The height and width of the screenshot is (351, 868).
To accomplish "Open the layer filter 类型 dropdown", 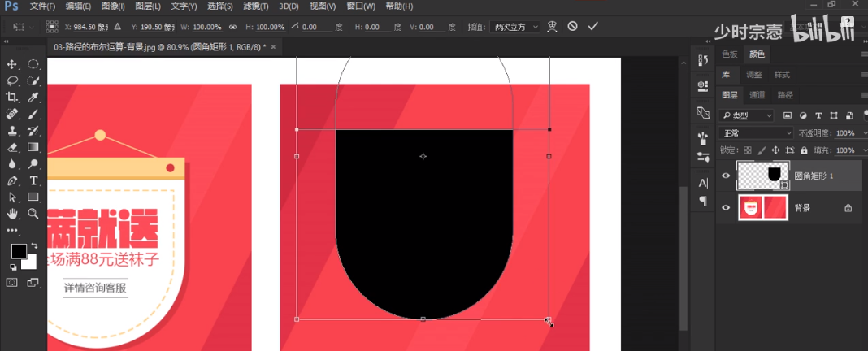I will (x=745, y=115).
